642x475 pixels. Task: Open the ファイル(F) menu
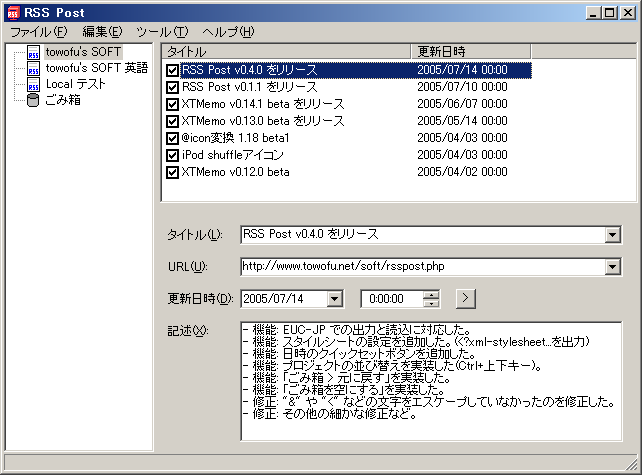click(x=38, y=32)
